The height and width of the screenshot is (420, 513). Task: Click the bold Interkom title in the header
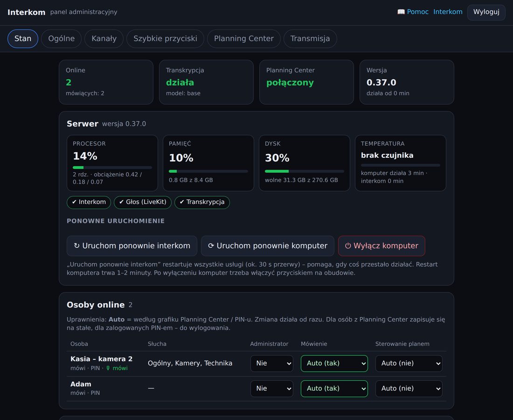point(27,13)
